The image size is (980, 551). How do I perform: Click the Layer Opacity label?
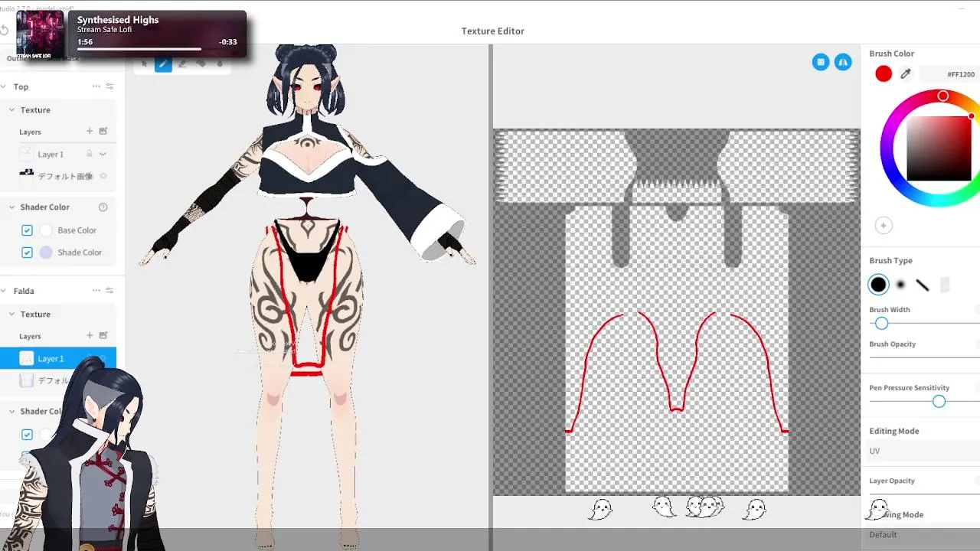click(x=892, y=481)
